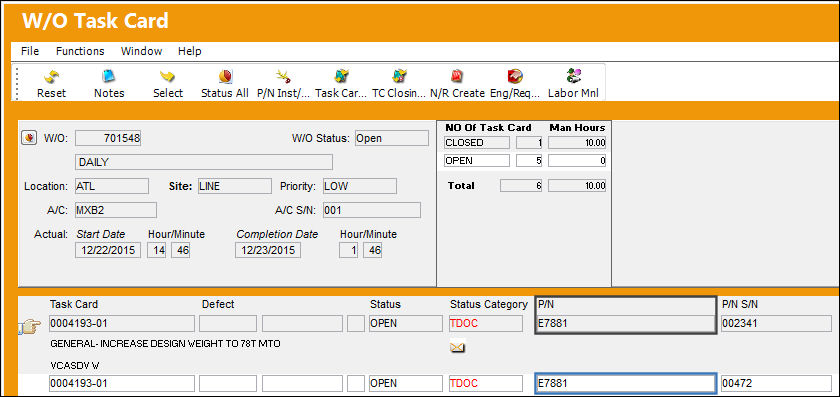Screen dimensions: 840x397
Task: Click the Reset toolbar icon
Action: click(51, 77)
